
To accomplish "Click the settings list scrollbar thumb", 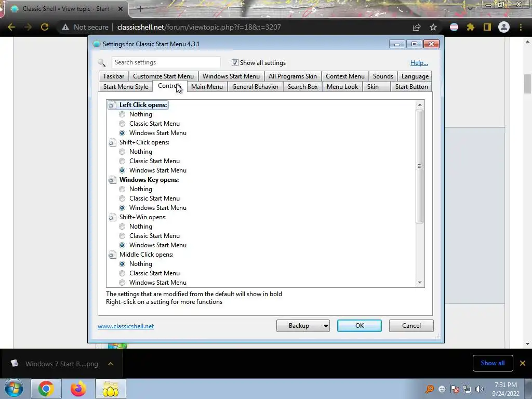I will coord(420,166).
